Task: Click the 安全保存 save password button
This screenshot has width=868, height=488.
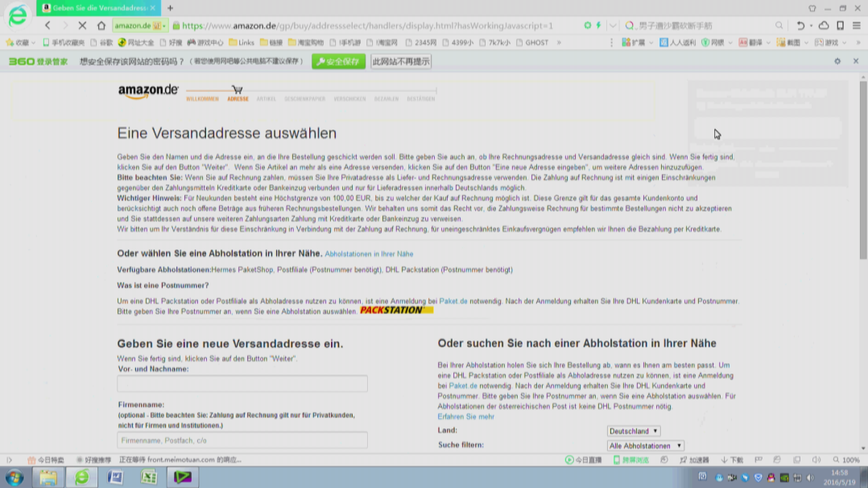Action: [x=338, y=61]
